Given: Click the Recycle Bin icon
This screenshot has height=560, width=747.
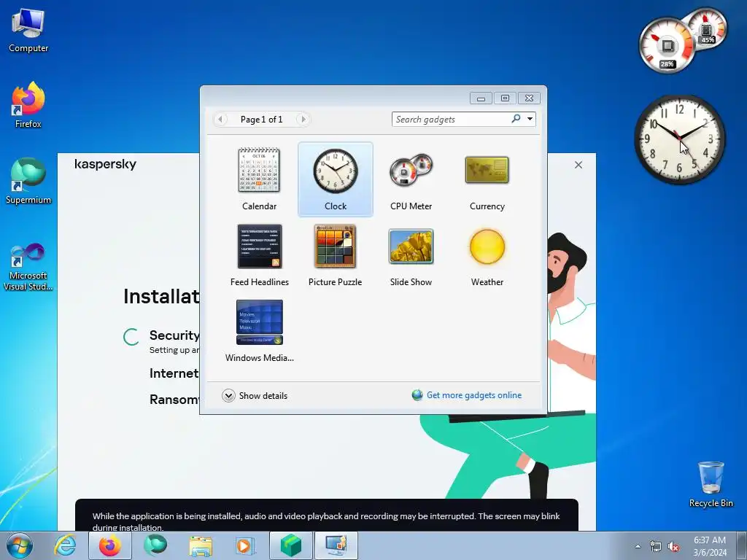Looking at the screenshot, I should (x=711, y=484).
